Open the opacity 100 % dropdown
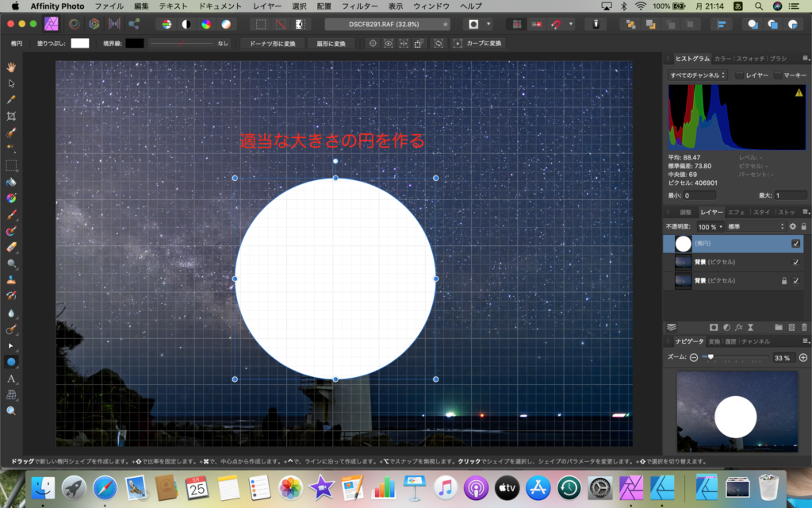812x508 pixels. [710, 226]
